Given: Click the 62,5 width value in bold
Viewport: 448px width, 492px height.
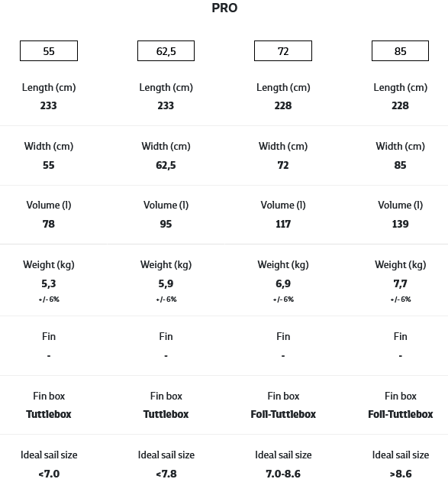Looking at the screenshot, I should tap(166, 165).
